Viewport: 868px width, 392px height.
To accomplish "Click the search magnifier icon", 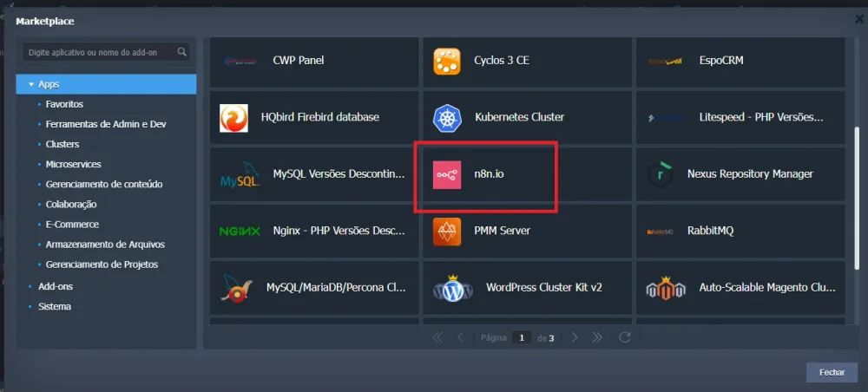I will tap(181, 52).
